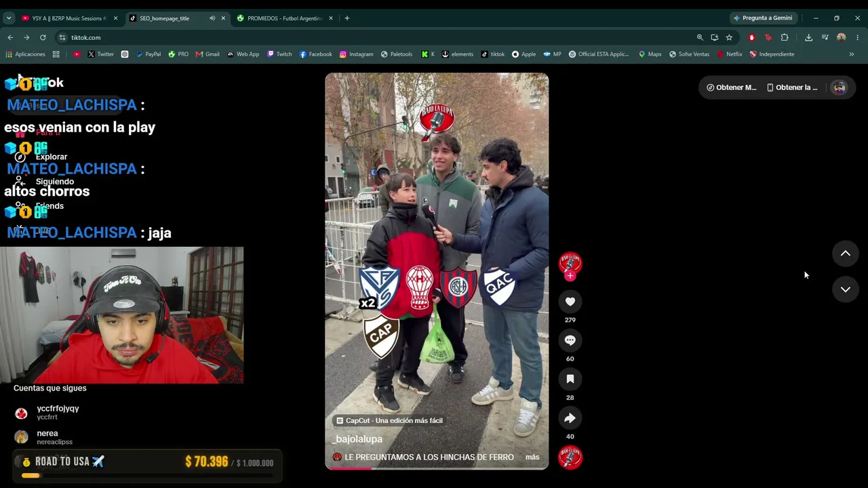The image size is (868, 488).
Task: Click the "LE PREGUNTAMOS A LOS HINCHAS DE FERRO" caption
Action: coord(429,457)
